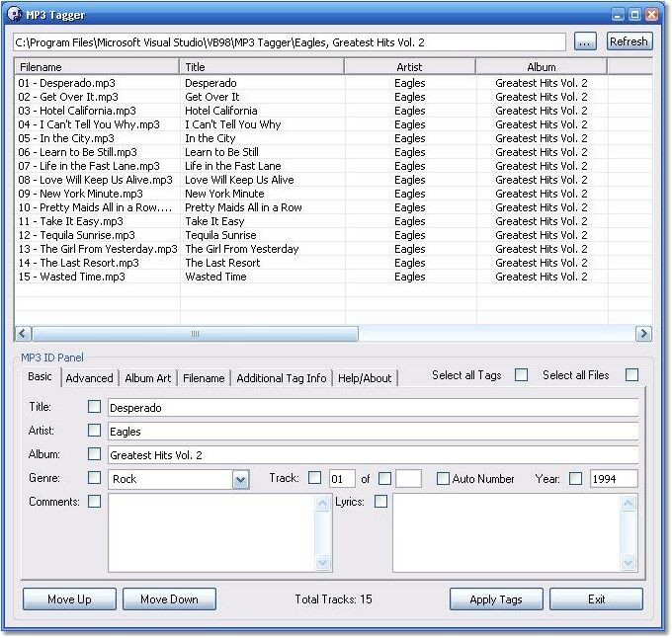The width and height of the screenshot is (672, 638).
Task: Click inside the Comments text area
Action: tap(211, 532)
